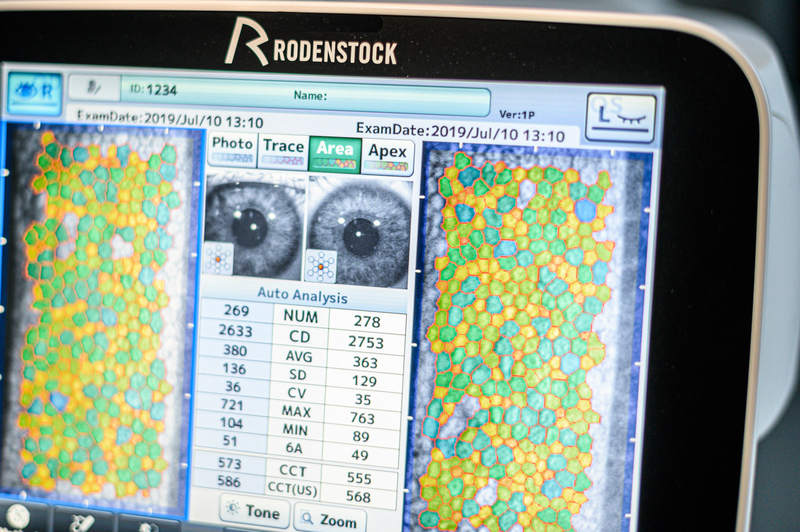The image size is (800, 532).
Task: Open the Area analysis tab
Action: tap(334, 150)
